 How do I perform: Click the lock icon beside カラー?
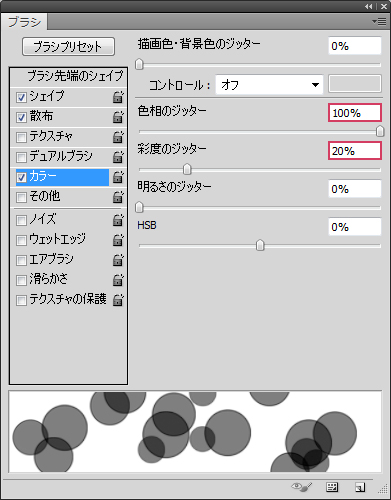click(x=118, y=177)
